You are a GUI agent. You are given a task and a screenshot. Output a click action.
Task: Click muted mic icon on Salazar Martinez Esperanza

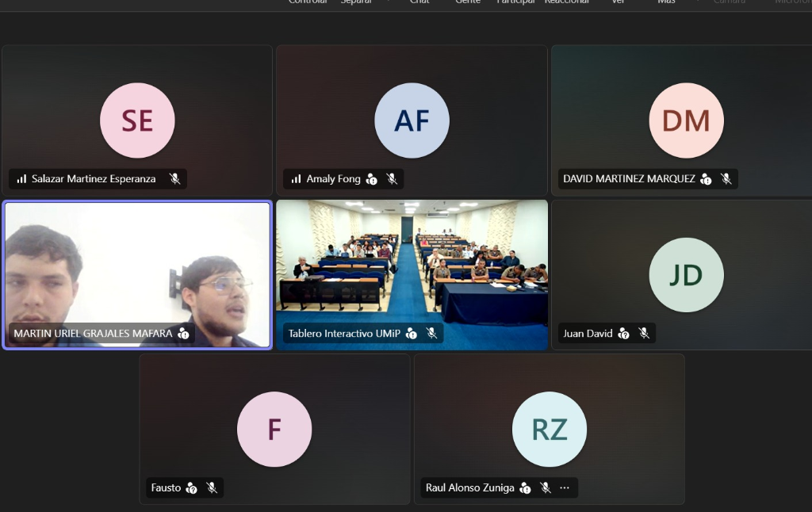175,178
